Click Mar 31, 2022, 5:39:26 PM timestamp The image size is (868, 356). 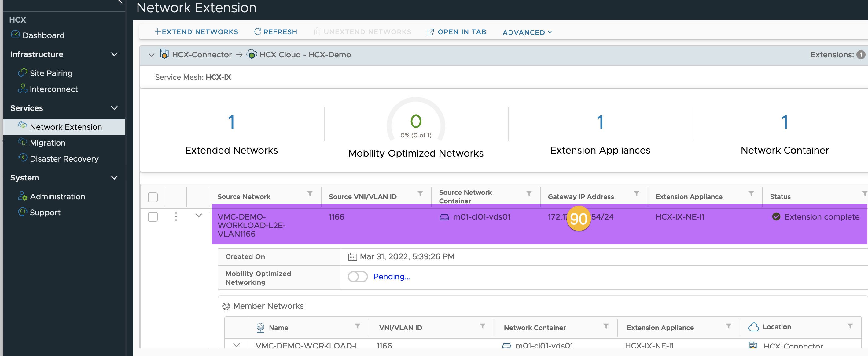pos(407,256)
